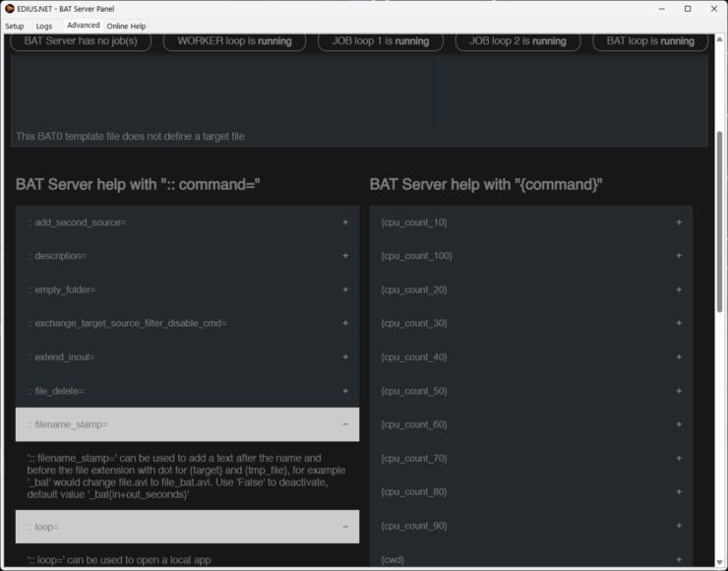The width and height of the screenshot is (728, 571).
Task: Click the 'BAT Server help with "{command}"' heading
Action: [486, 184]
